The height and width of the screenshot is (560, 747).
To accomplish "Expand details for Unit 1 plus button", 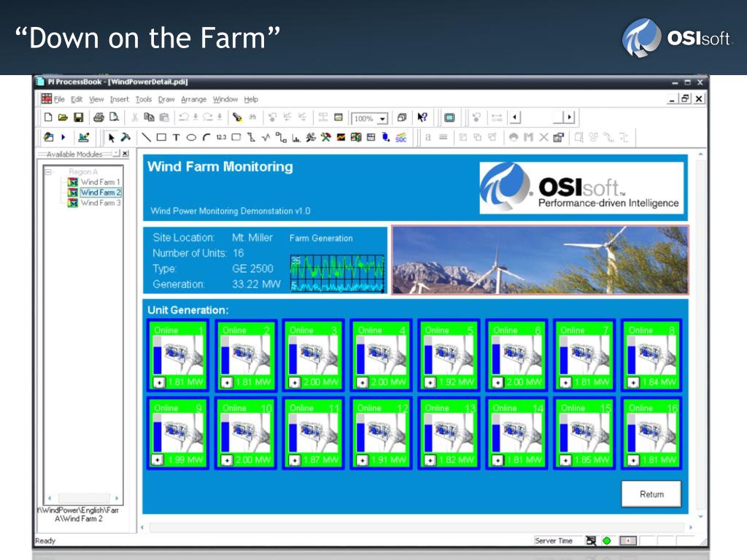I will pyautogui.click(x=159, y=382).
